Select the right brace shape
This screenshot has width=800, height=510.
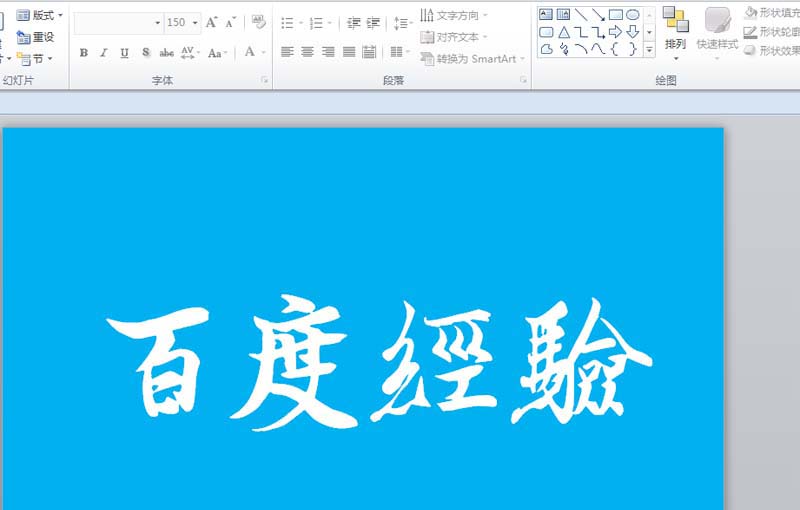coord(633,49)
